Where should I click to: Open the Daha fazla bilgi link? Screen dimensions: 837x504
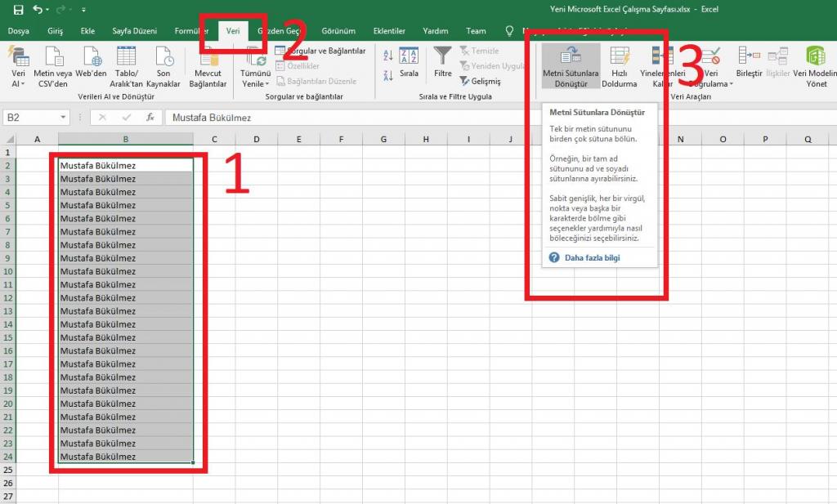592,258
